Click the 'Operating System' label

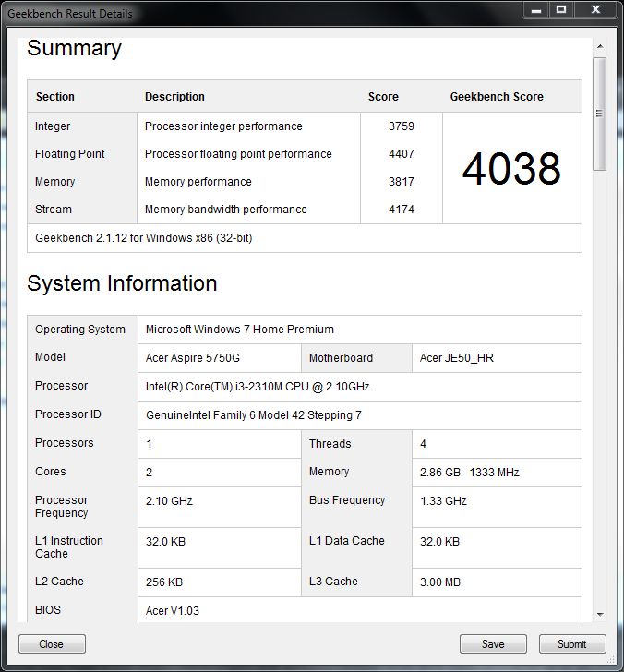pos(80,330)
